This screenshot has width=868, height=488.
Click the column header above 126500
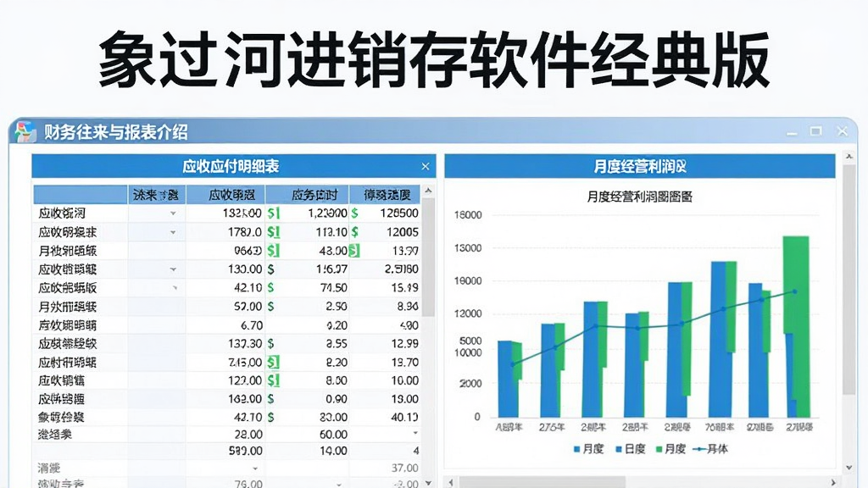(x=387, y=195)
